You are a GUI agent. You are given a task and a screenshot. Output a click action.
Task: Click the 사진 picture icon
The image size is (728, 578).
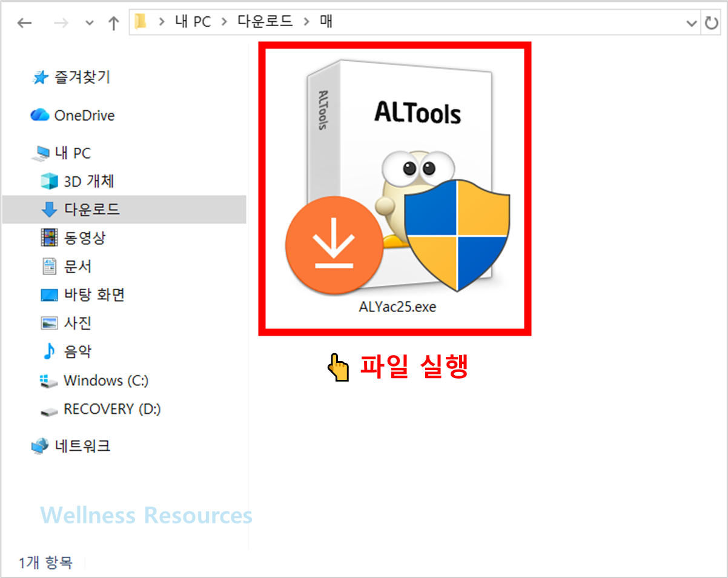coord(49,323)
